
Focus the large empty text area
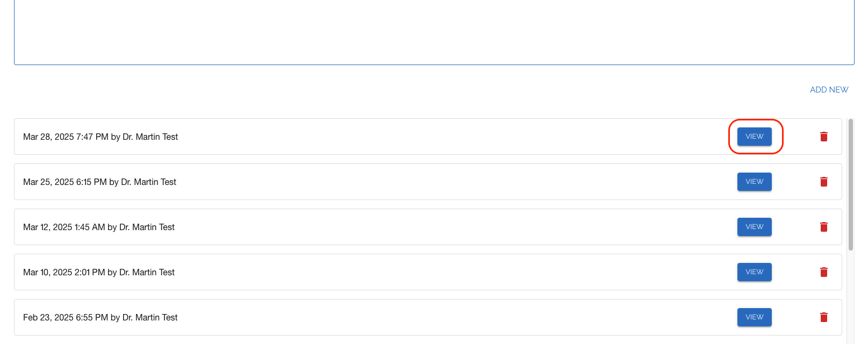434,32
